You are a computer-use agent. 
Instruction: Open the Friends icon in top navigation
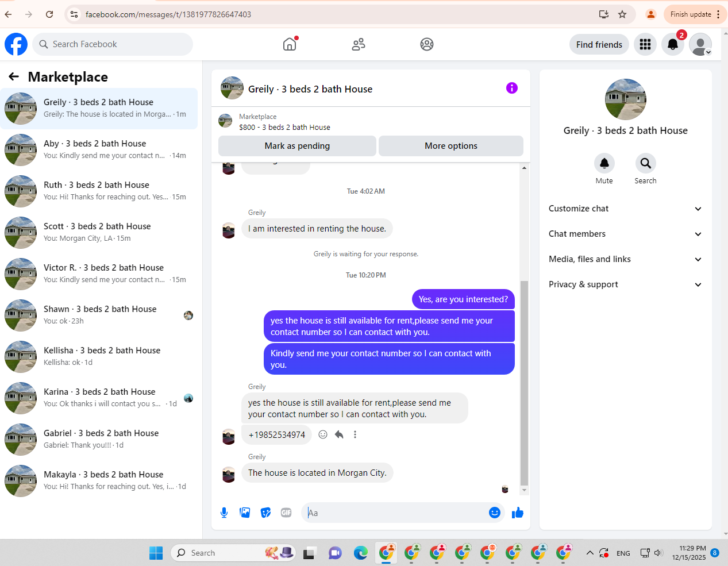(359, 44)
